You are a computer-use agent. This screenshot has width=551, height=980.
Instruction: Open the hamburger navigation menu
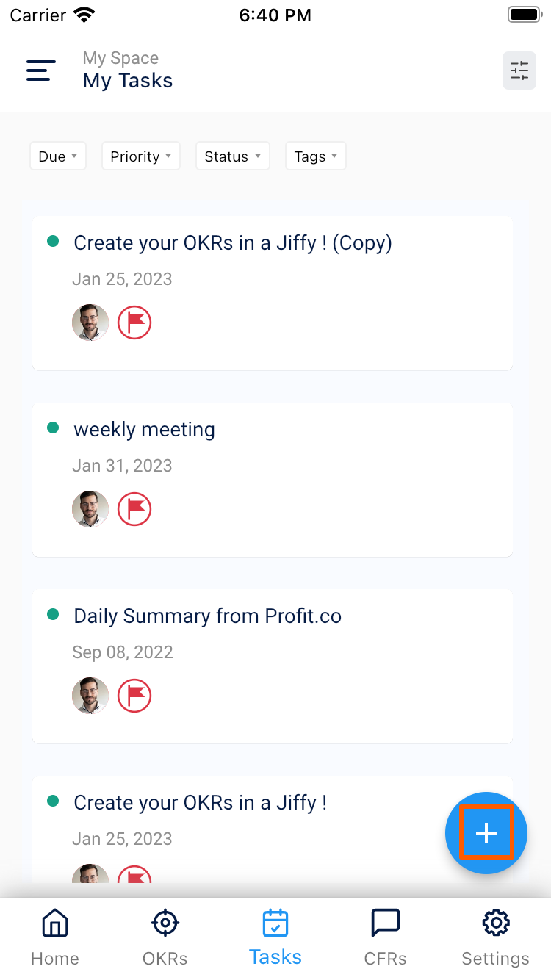(40, 71)
